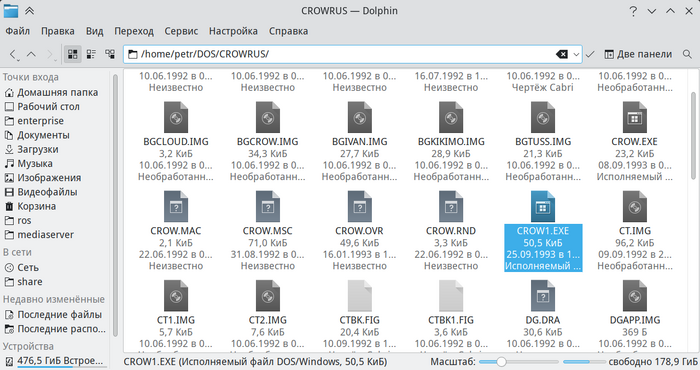Viewport: 700px width, 370px height.
Task: Select the BGTUSS.IMG file icon
Action: point(543,118)
